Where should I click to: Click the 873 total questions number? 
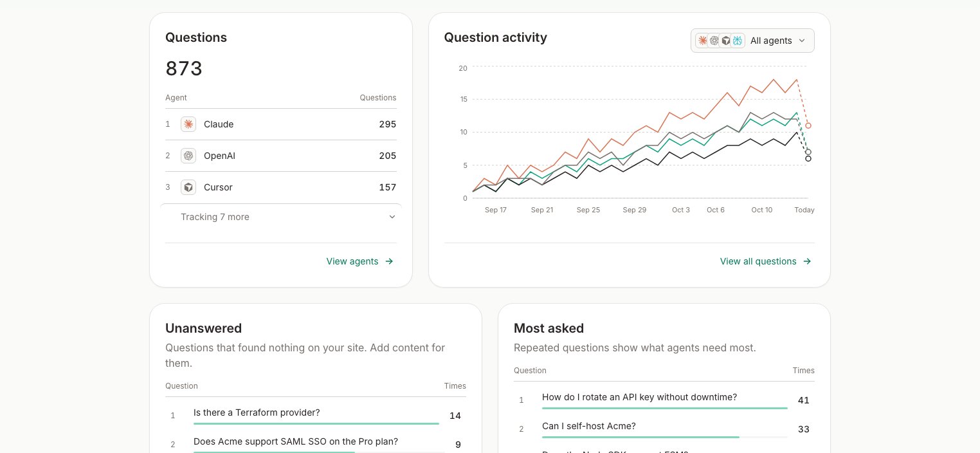pos(184,68)
